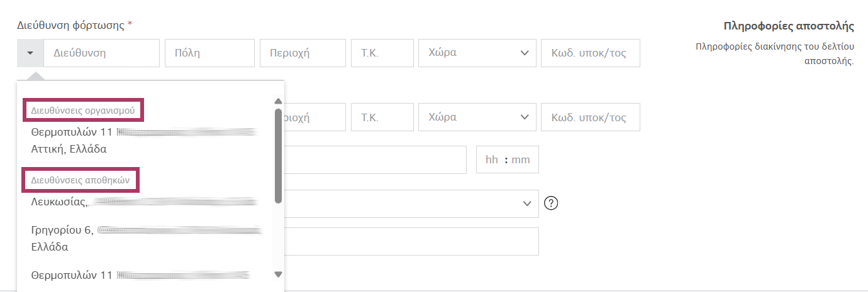This screenshot has height=292, width=868.
Task: Click Κωδ. υποκ/τος field in second address row
Action: [590, 117]
